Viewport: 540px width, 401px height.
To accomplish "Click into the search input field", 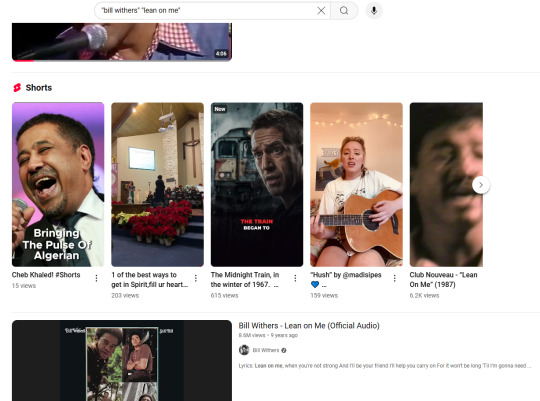I will click(x=207, y=11).
